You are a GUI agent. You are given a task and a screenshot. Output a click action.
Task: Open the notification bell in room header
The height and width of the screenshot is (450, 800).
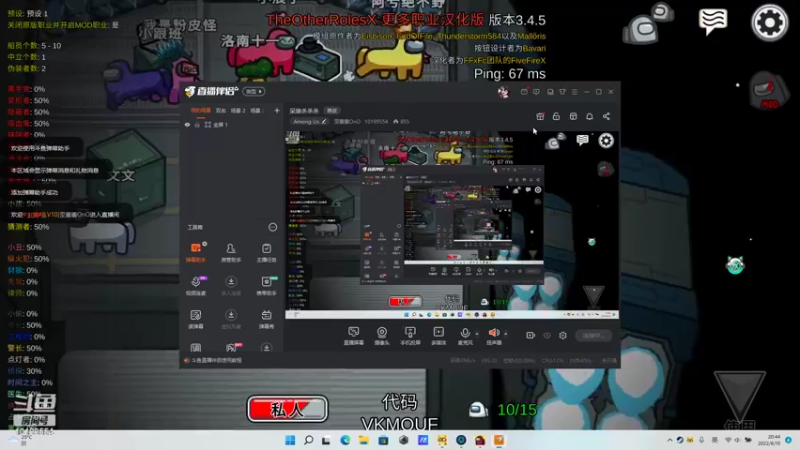coord(590,116)
